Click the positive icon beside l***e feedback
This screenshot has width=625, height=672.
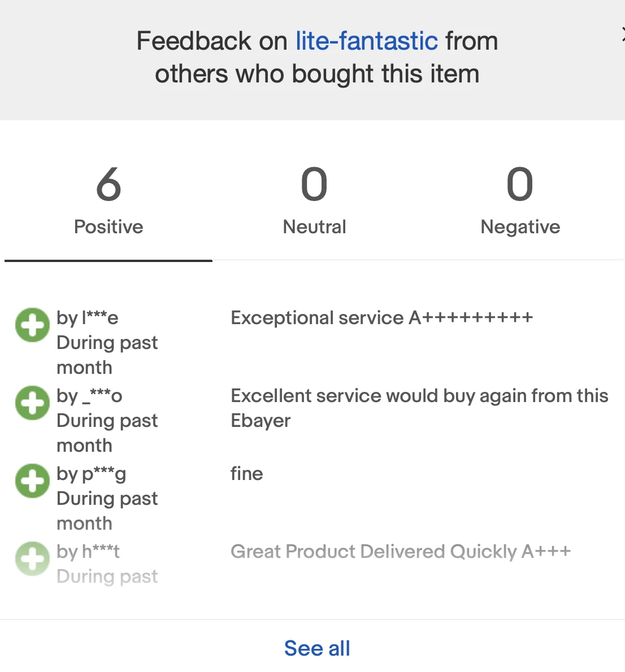click(x=32, y=325)
